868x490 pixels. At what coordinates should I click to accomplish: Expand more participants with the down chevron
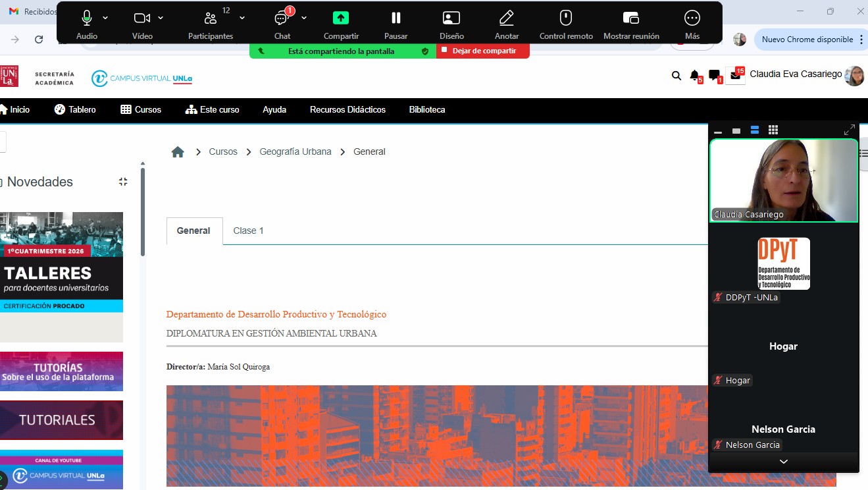pyautogui.click(x=783, y=462)
